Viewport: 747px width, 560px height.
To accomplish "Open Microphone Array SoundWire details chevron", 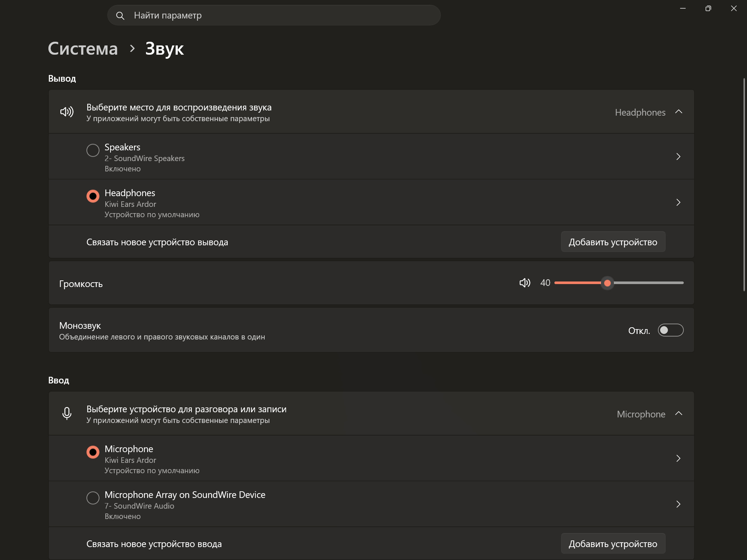I will point(678,504).
